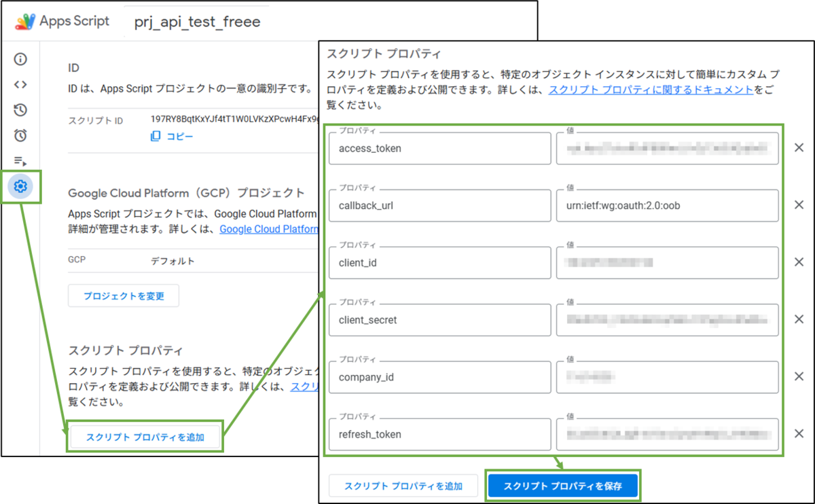Click the copy icon next to コピー
The width and height of the screenshot is (815, 504).
pyautogui.click(x=156, y=137)
